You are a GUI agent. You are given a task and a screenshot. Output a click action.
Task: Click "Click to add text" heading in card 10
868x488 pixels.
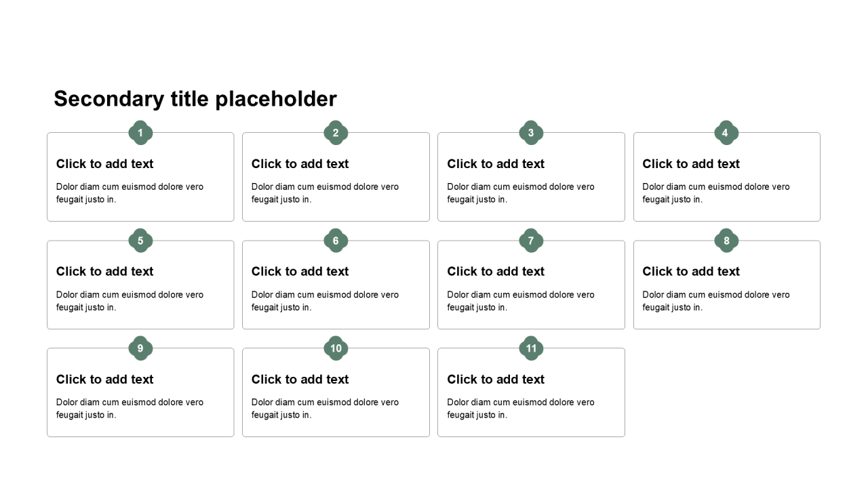click(300, 380)
